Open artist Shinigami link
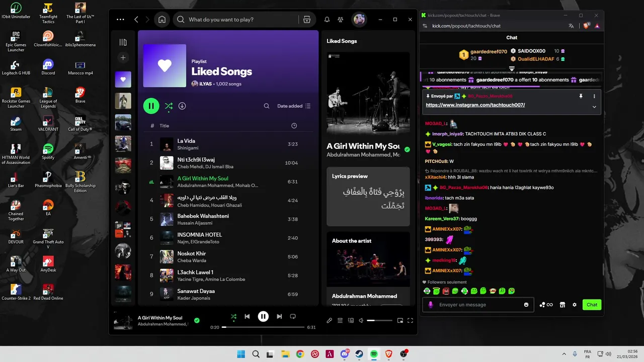Screen dimensions: 644x362 188,148
